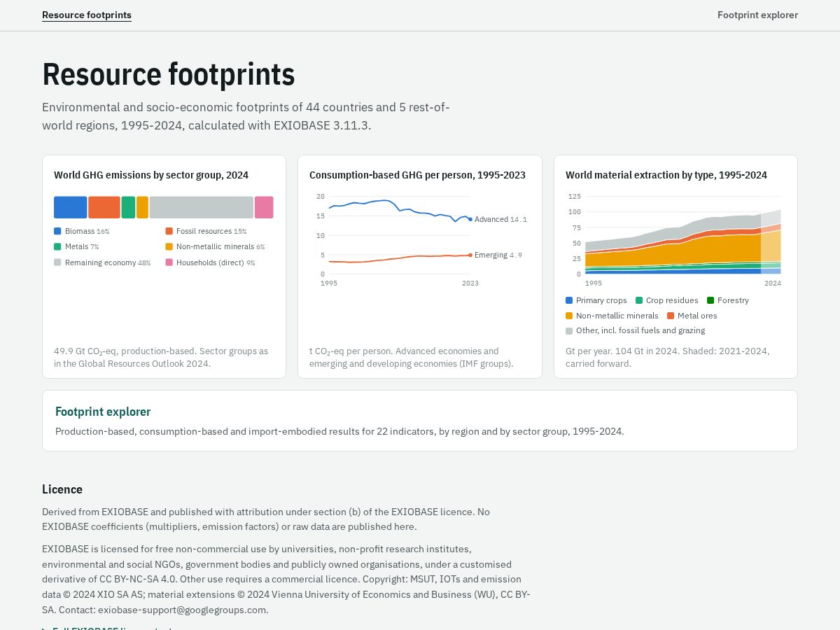Click the Emerging 4.9 line label

pos(498,255)
